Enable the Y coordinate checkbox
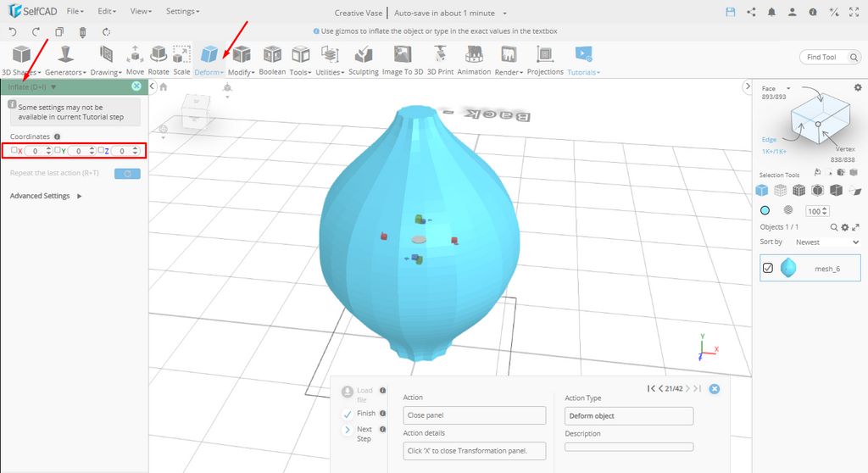Screen dimensions: 868x473 pos(58,150)
